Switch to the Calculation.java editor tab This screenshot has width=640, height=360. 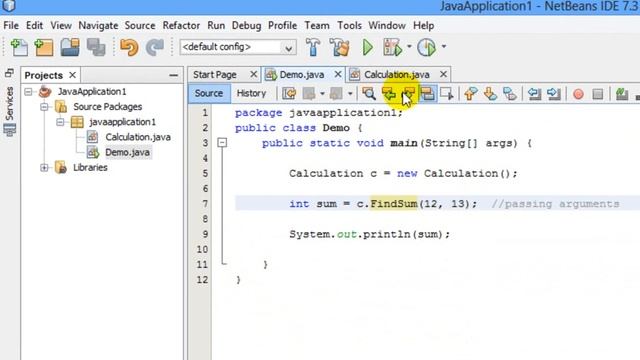pos(396,75)
